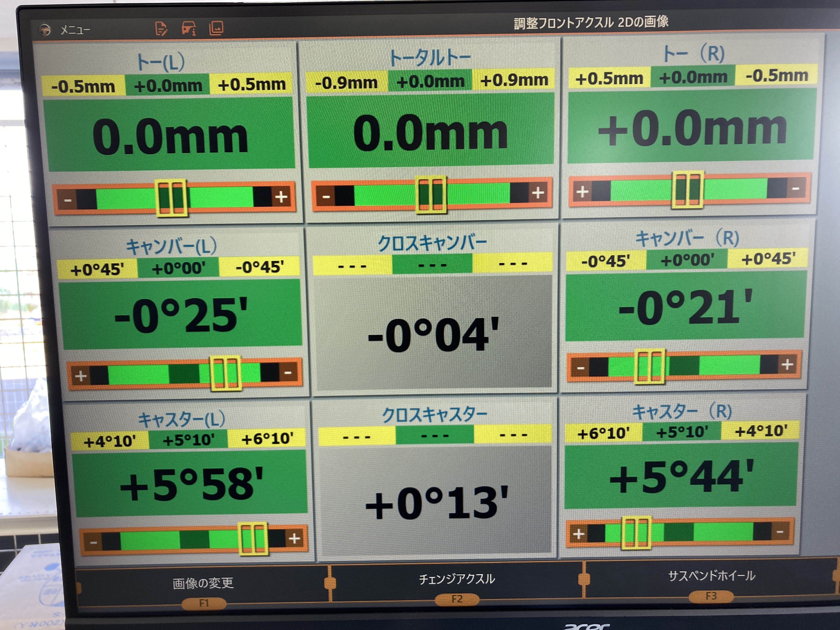Open the image gallery stack icon
This screenshot has height=630, width=840.
pyautogui.click(x=216, y=28)
